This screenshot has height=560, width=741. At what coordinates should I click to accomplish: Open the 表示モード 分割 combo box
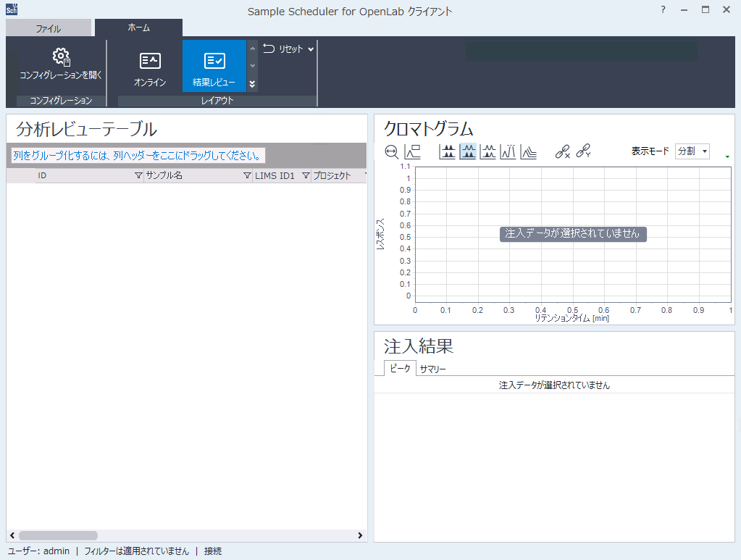692,151
